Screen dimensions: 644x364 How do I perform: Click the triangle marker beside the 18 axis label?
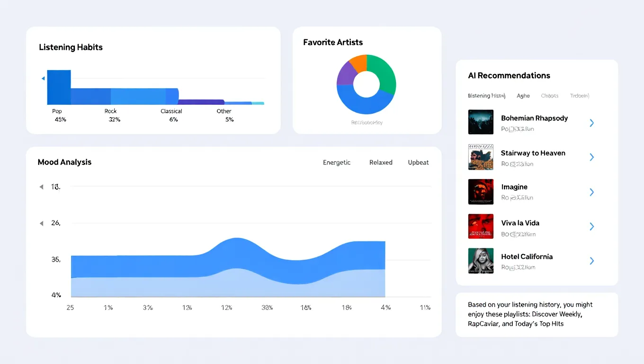pos(41,187)
